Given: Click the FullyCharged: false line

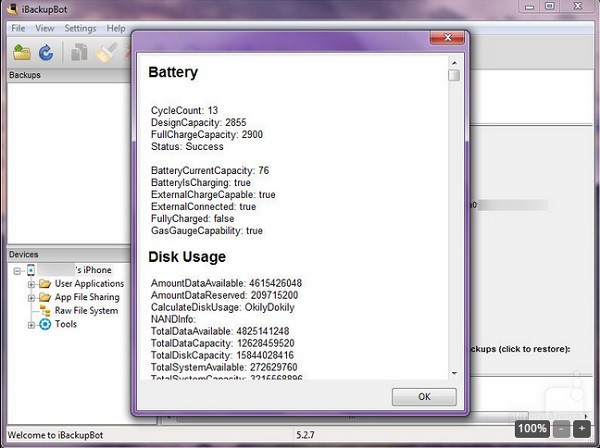Looking at the screenshot, I should (x=192, y=219).
